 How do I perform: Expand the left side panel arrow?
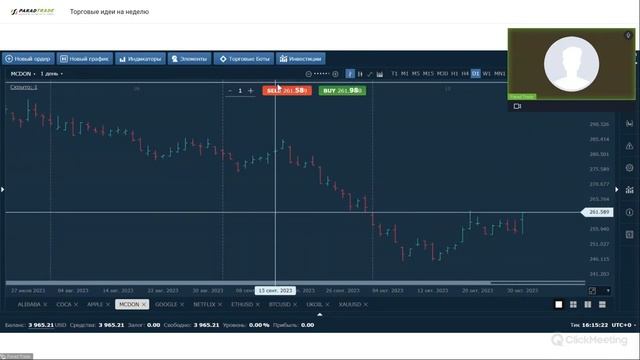point(2,189)
